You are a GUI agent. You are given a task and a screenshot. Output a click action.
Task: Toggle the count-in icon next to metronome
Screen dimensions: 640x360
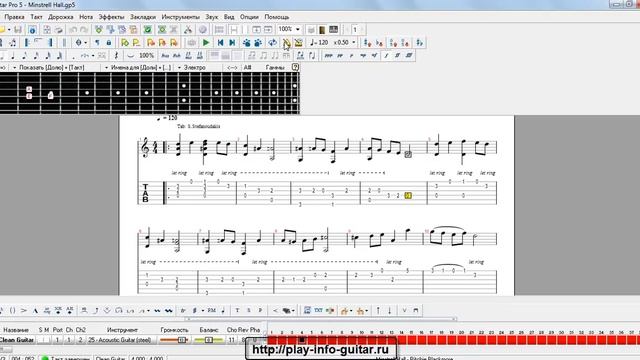pyautogui.click(x=298, y=42)
